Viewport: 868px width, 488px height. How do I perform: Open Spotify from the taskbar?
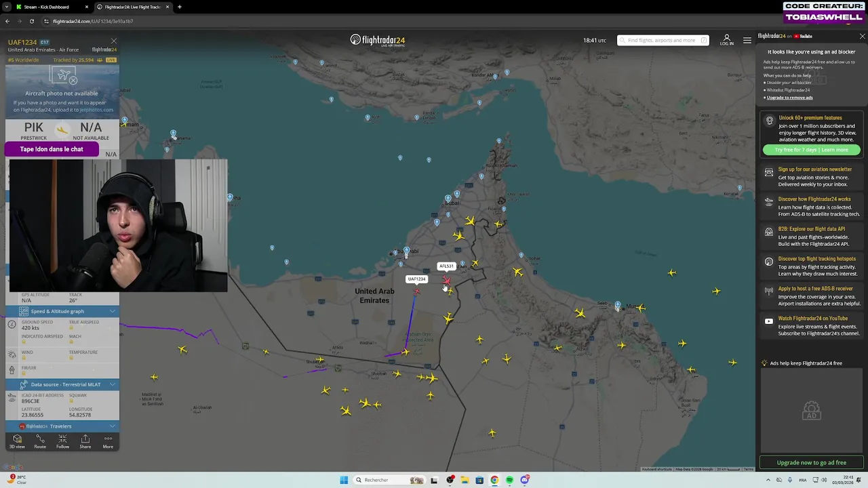tap(509, 480)
